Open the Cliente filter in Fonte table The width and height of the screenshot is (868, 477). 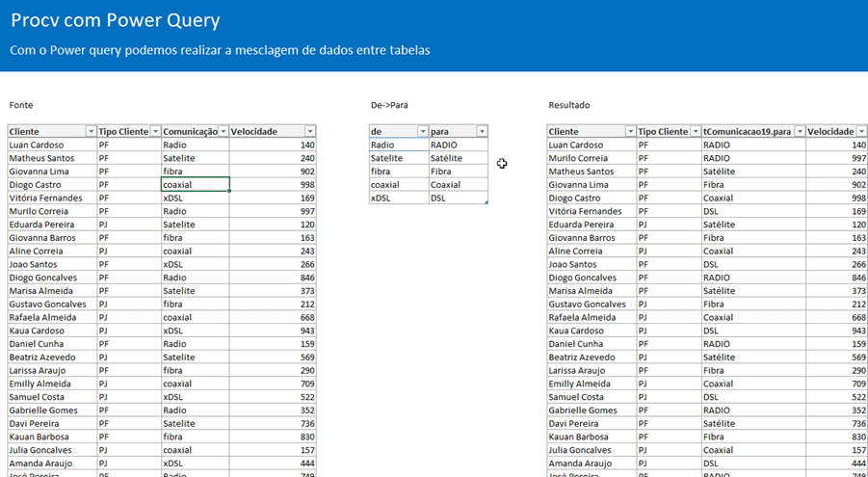click(x=91, y=132)
